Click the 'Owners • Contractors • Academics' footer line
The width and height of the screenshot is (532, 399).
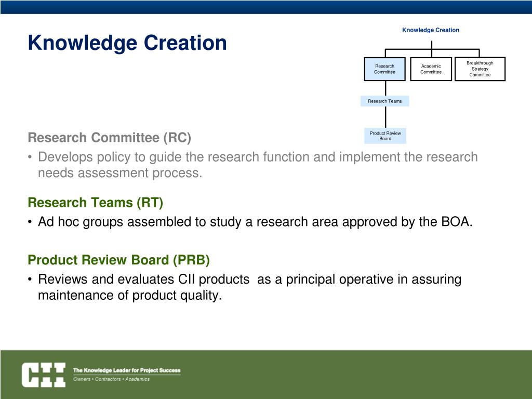pos(111,379)
